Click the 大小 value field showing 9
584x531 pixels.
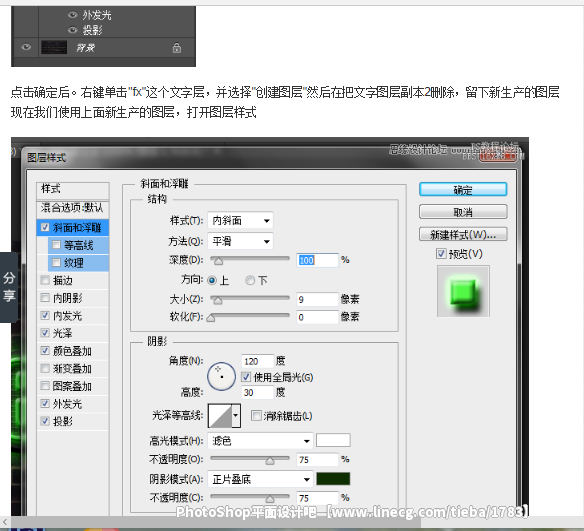click(317, 299)
